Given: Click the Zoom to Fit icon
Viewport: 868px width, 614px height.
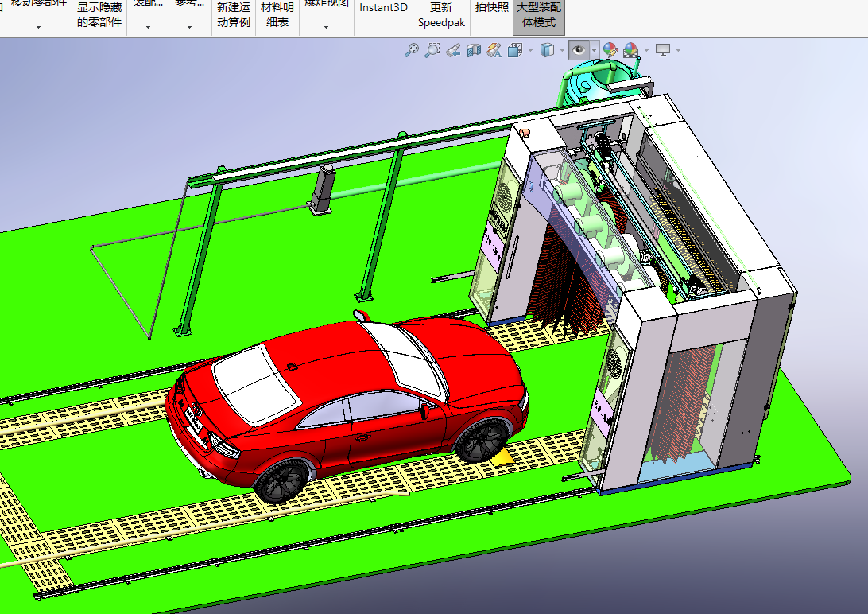Looking at the screenshot, I should point(411,51).
